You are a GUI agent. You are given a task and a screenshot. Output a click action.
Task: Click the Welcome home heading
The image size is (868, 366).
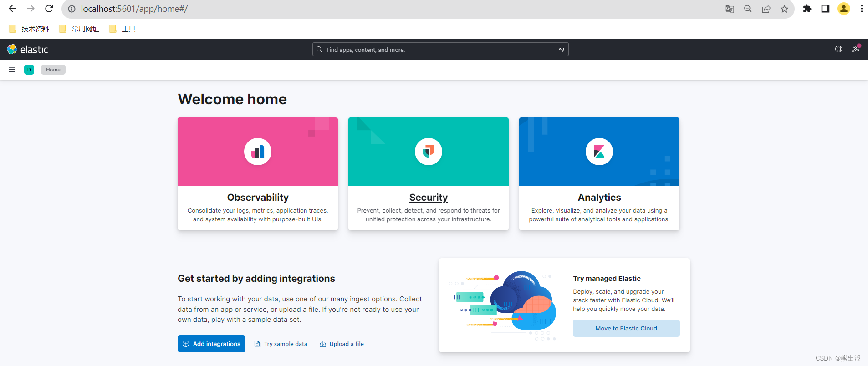click(x=232, y=99)
